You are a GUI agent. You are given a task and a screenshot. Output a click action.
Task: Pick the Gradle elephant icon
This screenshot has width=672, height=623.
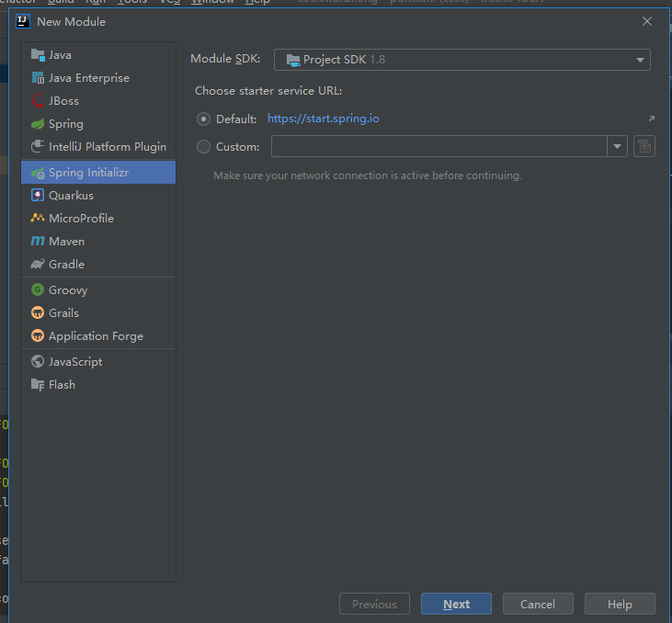coord(38,265)
